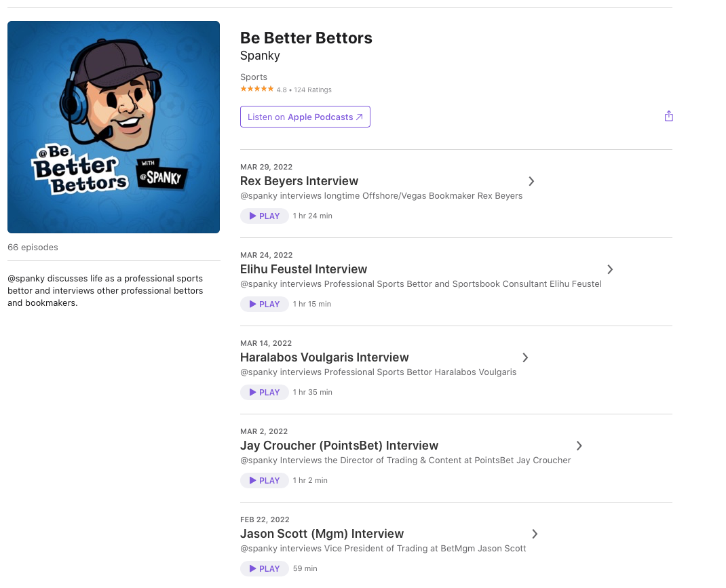
Task: Play the Elihu Feustel Interview episode
Action: [265, 305]
